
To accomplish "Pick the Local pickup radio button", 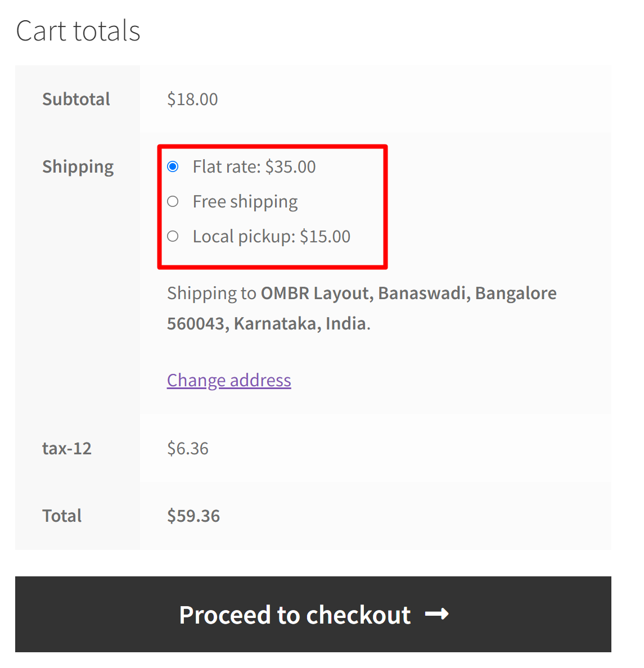I will (173, 236).
